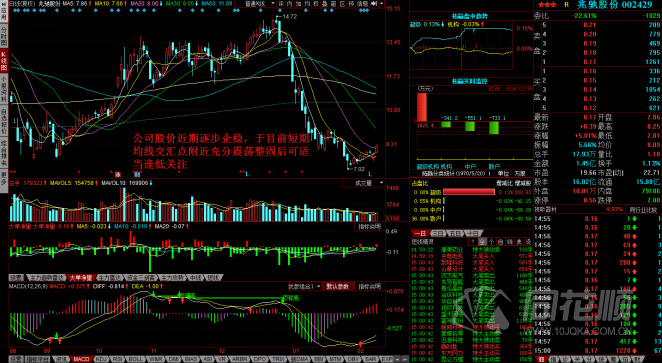This screenshot has height=363, width=662.
Task: Open the 成交量 indicator dropdown
Action: pos(364,183)
